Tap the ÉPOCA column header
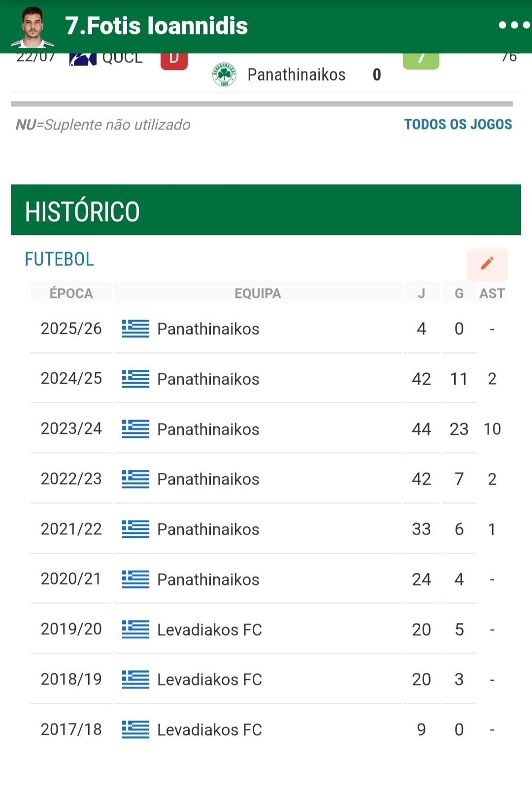The width and height of the screenshot is (532, 787). [71, 293]
